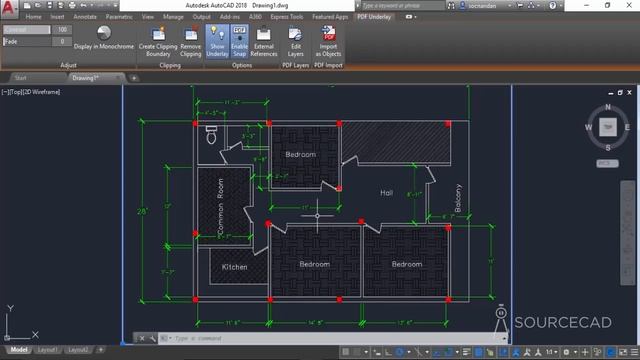The width and height of the screenshot is (640, 360).
Task: Toggle lineweight display in status bar
Action: [467, 352]
